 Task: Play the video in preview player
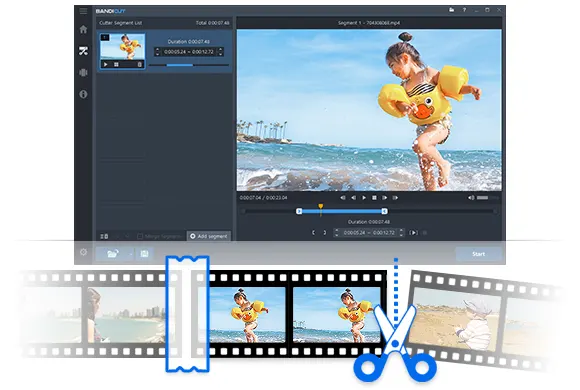(364, 198)
